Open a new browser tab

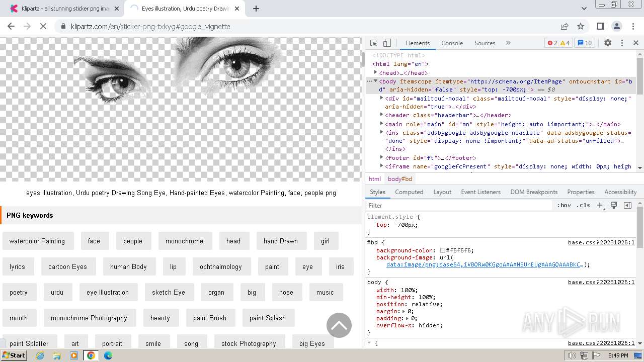click(256, 9)
